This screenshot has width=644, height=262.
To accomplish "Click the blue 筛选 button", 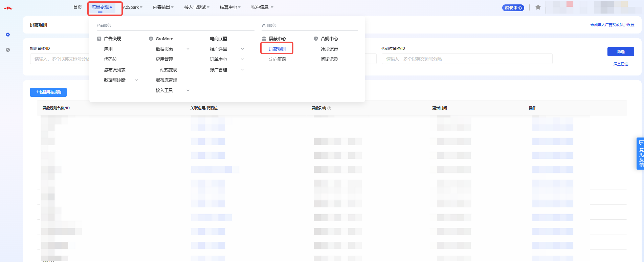I will coord(620,51).
